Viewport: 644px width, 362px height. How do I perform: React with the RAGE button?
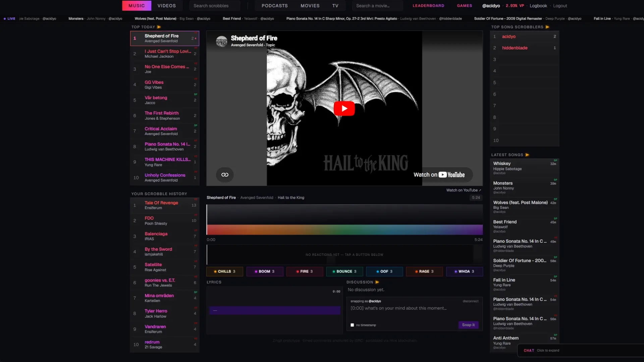click(424, 271)
